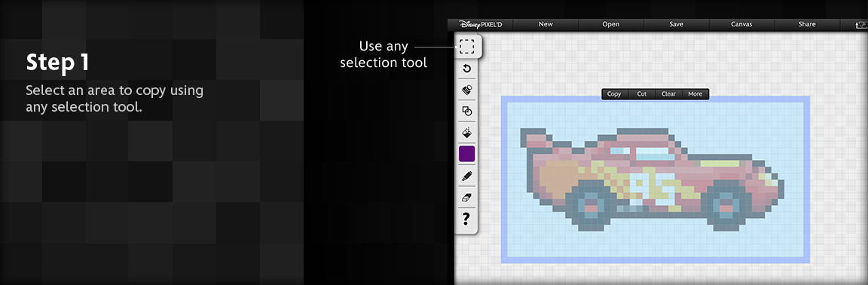Choose the stamp tool icon

[x=466, y=89]
